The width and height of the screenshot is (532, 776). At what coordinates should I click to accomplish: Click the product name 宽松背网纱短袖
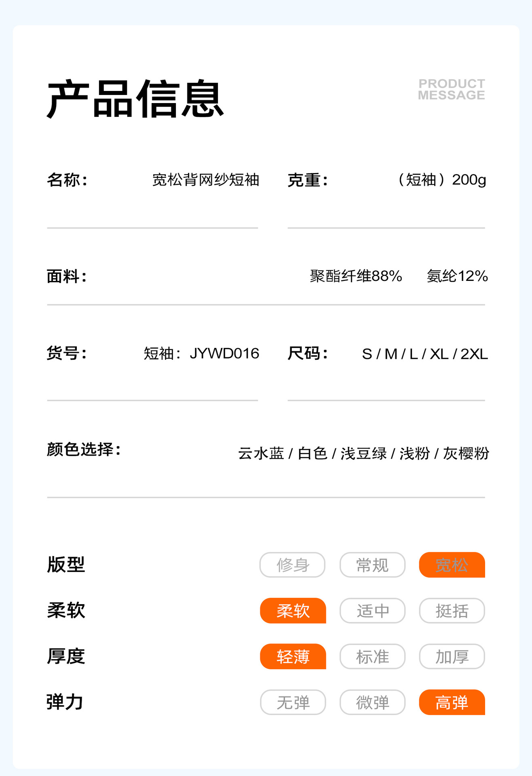point(205,180)
